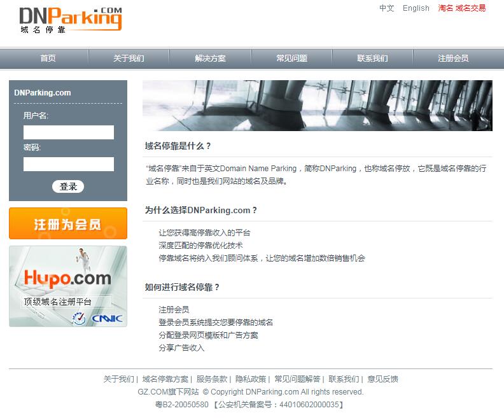The width and height of the screenshot is (504, 420).
Task: Open the 淘名 域名交易 link
Action: click(x=462, y=8)
